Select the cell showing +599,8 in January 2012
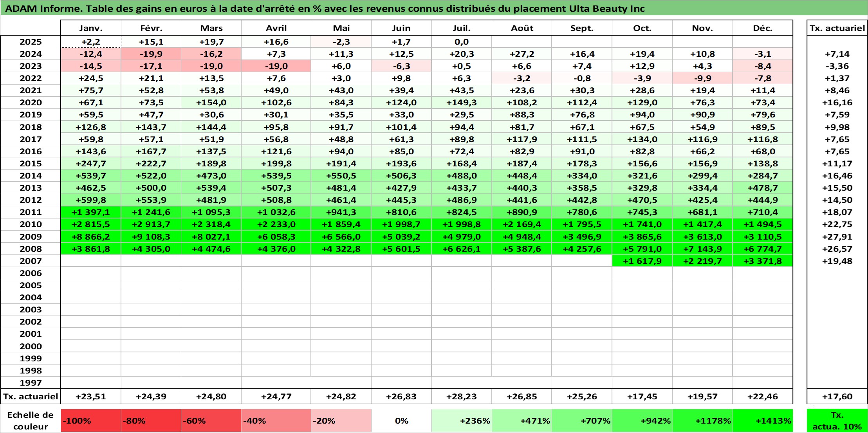Viewport: 868px width, 433px height. [91, 200]
